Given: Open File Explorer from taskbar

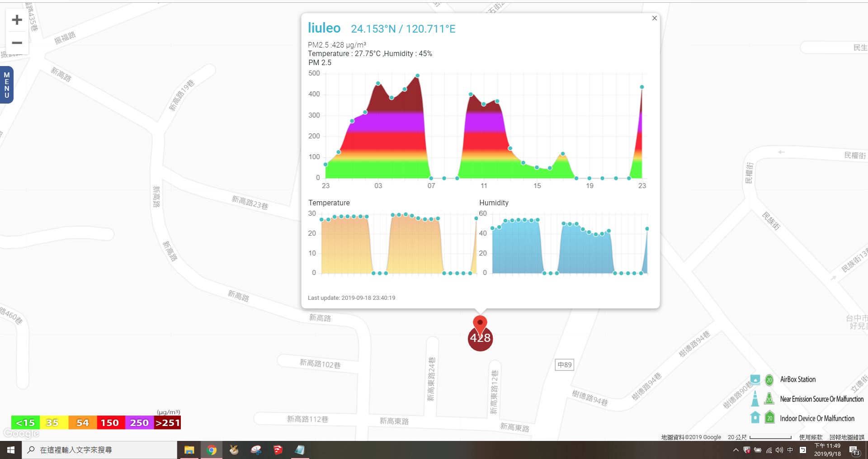Looking at the screenshot, I should pyautogui.click(x=189, y=450).
